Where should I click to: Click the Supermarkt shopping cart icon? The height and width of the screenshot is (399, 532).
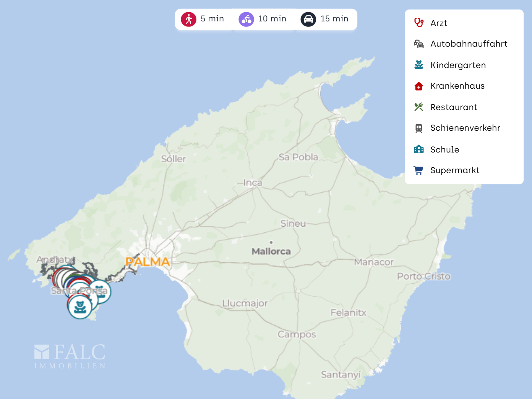coord(419,170)
